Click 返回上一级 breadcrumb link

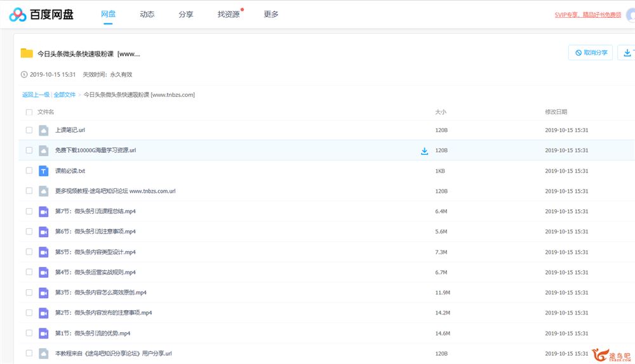(x=36, y=94)
